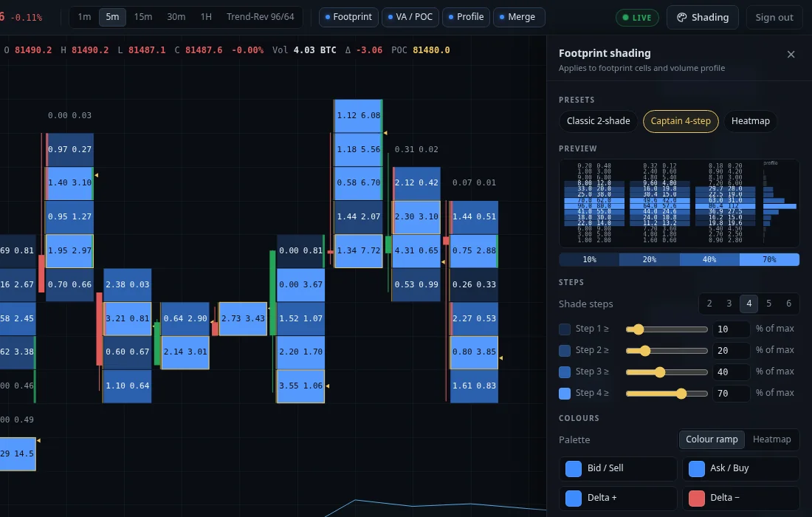Apply the Captain 4-step preset
The image size is (812, 517).
click(681, 121)
